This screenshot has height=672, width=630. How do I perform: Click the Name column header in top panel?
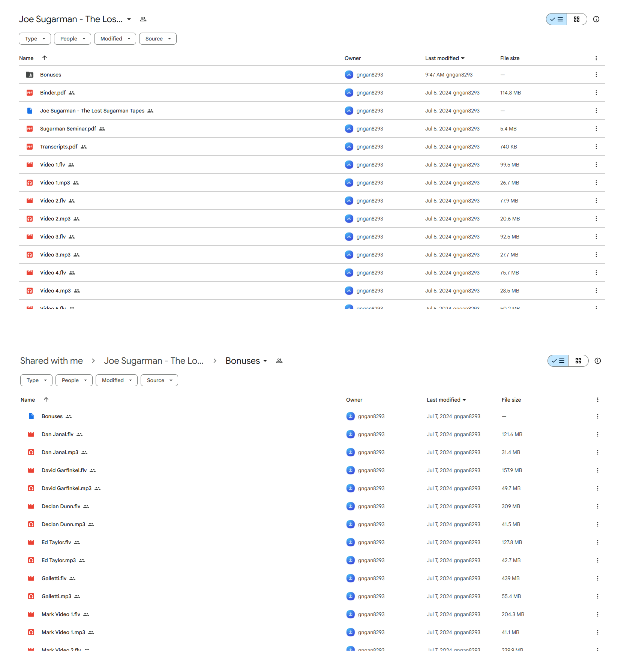26,58
